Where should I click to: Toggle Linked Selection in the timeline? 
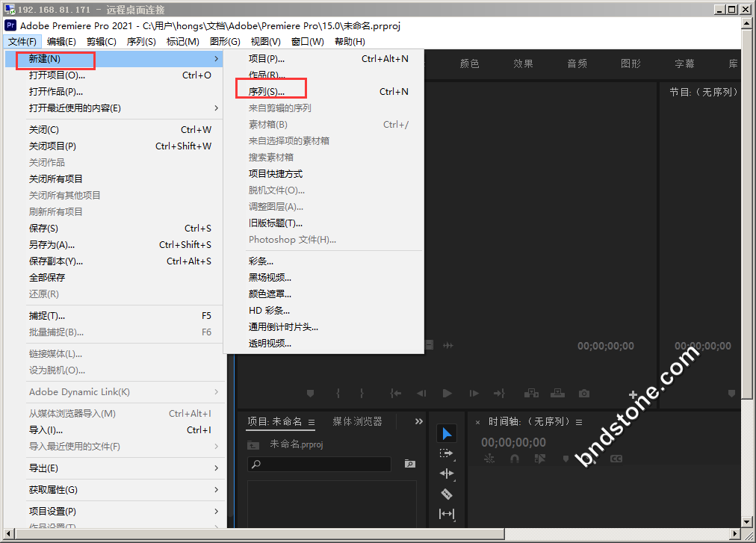click(539, 459)
